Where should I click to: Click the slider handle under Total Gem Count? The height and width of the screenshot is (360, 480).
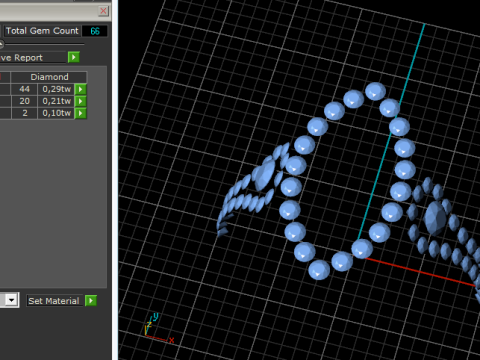[x=1, y=44]
